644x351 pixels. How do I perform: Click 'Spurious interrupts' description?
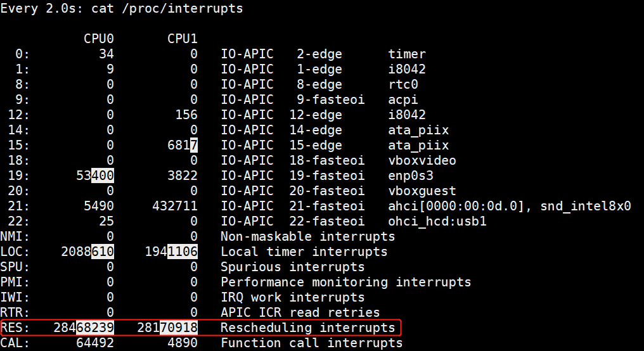(292, 267)
